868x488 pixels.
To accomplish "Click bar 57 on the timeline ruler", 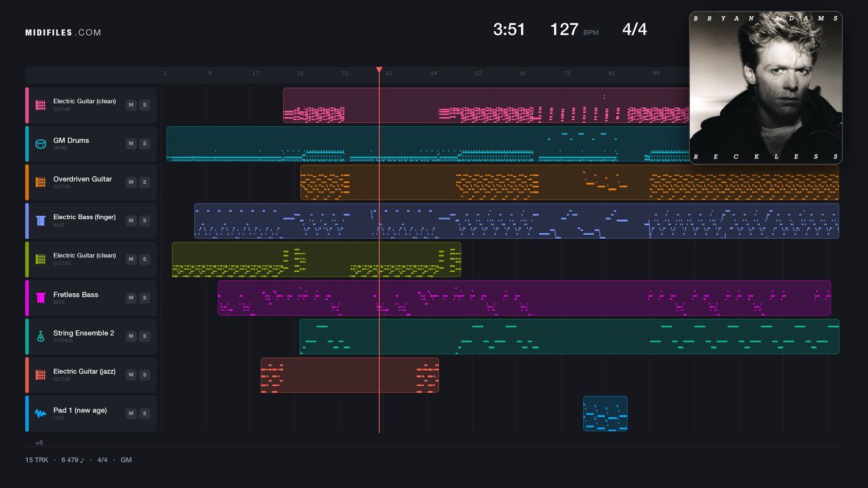I will [478, 73].
